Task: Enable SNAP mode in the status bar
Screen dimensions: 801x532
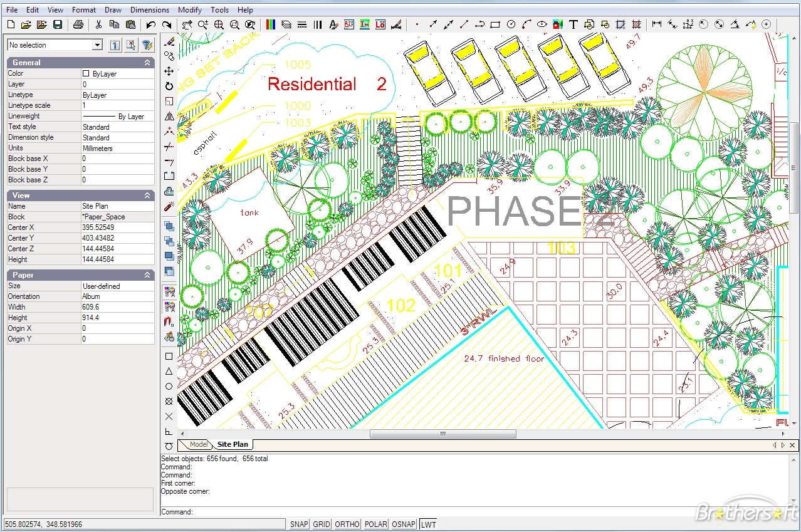Action: pos(299,524)
